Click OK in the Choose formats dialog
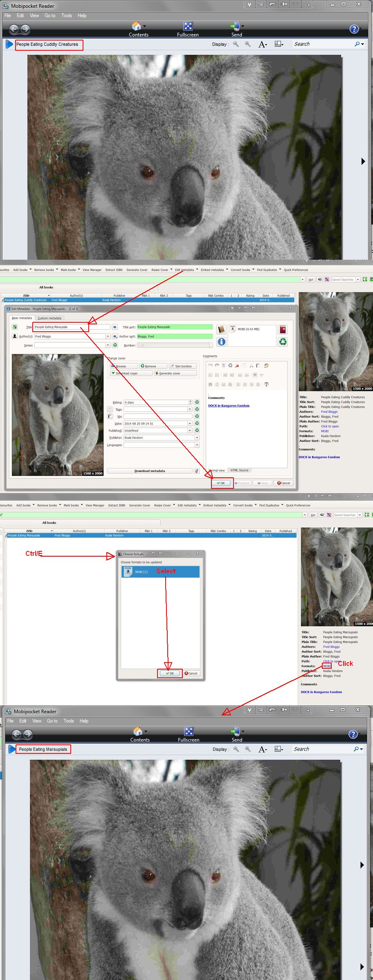 point(170,673)
